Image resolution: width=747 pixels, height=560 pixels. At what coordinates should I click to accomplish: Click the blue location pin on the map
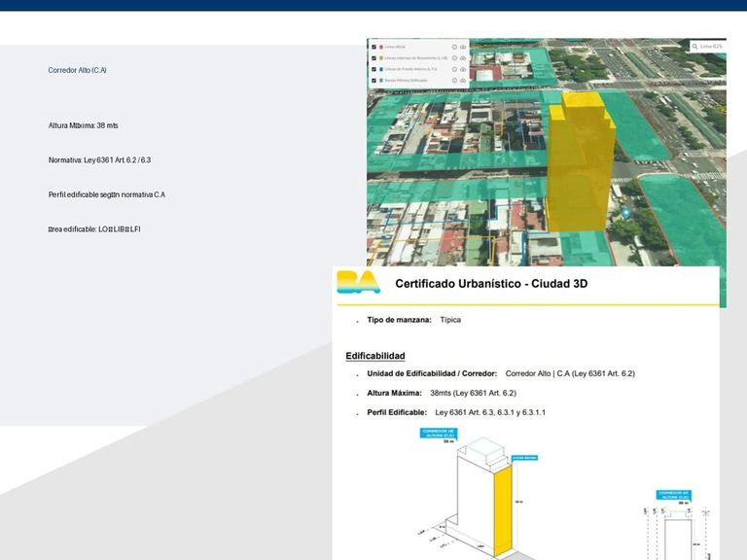[x=625, y=212]
